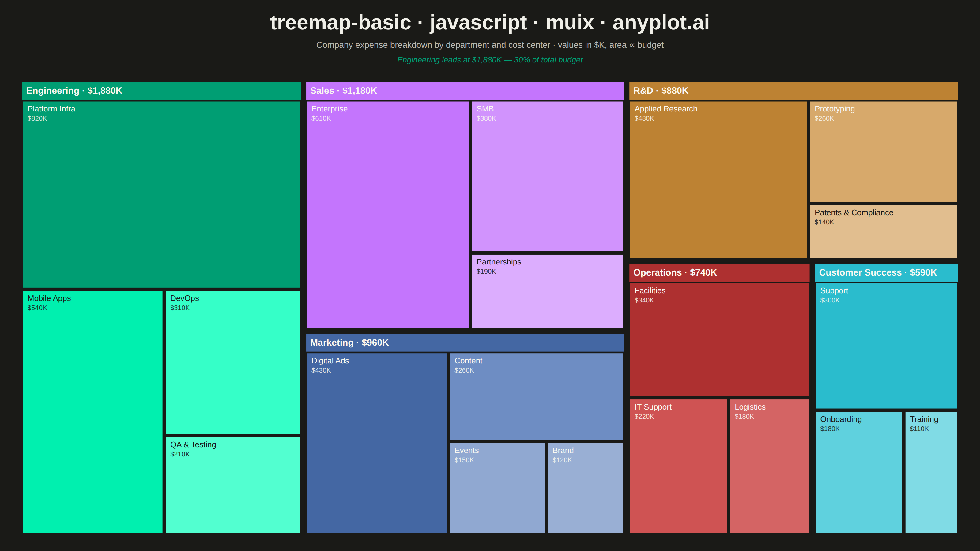This screenshot has height=551, width=980.
Task: Click the Logistics $180K tile
Action: (769, 466)
